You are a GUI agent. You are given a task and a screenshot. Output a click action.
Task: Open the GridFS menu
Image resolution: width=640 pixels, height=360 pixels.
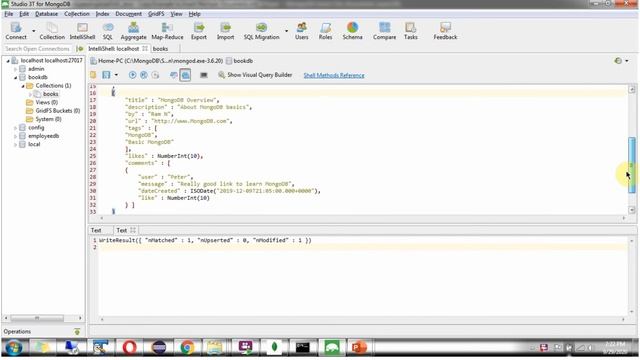tap(156, 14)
